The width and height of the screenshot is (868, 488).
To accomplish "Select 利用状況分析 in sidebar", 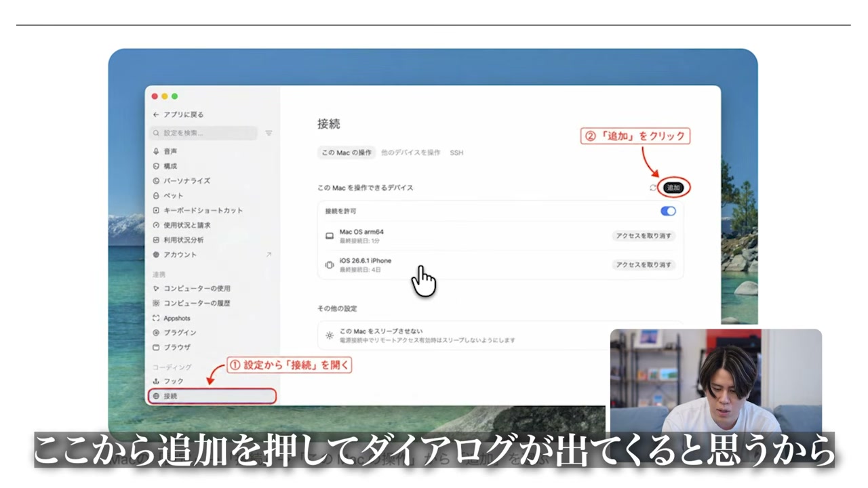I will tap(178, 240).
